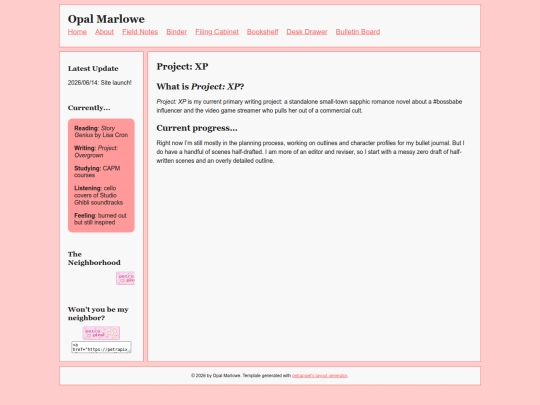Open the About page
540x405 pixels.
[104, 32]
